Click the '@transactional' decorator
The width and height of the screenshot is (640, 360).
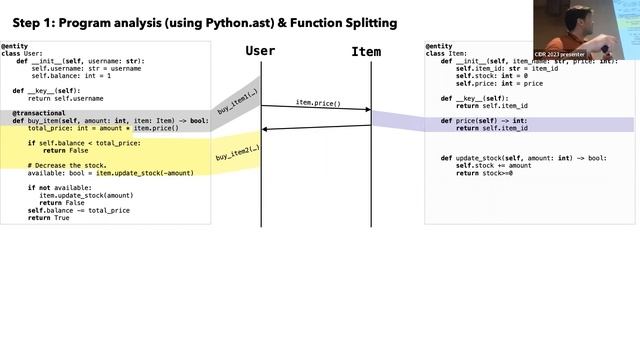point(39,113)
